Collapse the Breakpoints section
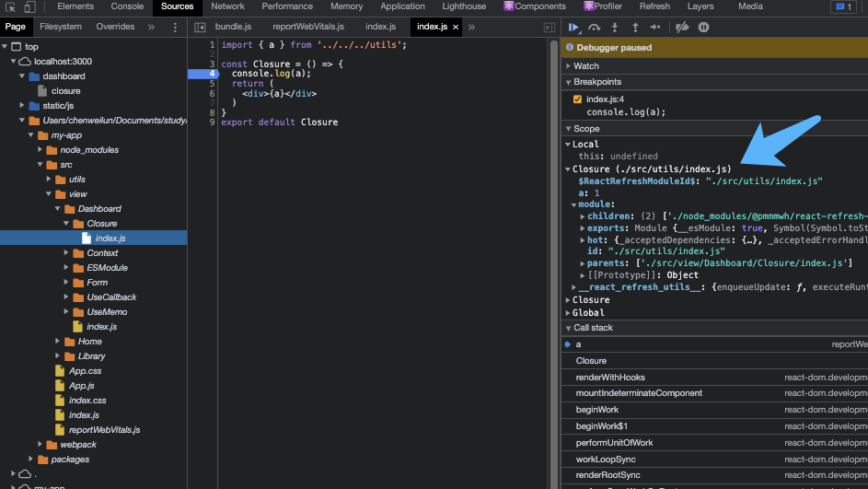 tap(596, 82)
